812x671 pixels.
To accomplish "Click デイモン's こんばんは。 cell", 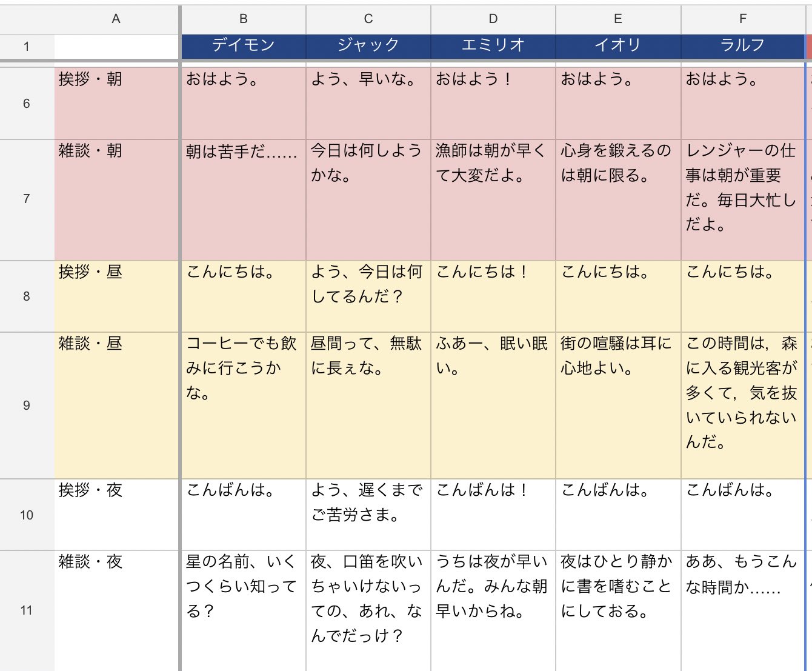I will (244, 515).
